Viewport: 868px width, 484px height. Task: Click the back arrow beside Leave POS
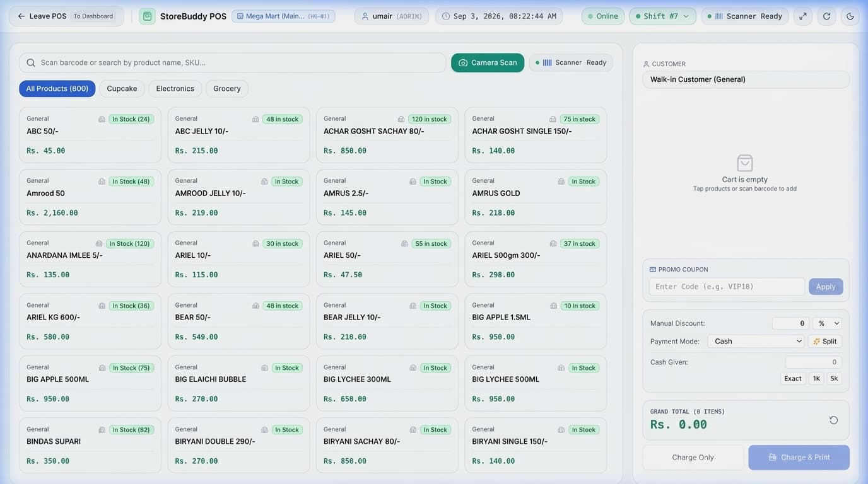(x=21, y=16)
